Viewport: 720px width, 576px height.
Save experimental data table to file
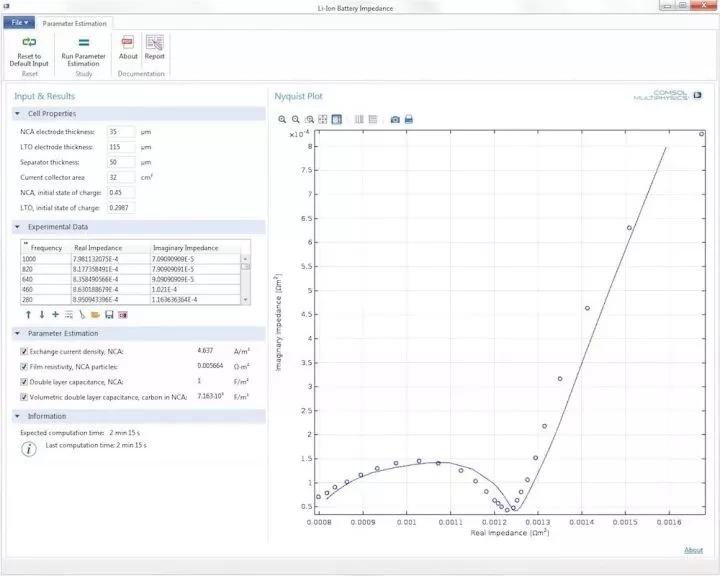tap(109, 314)
